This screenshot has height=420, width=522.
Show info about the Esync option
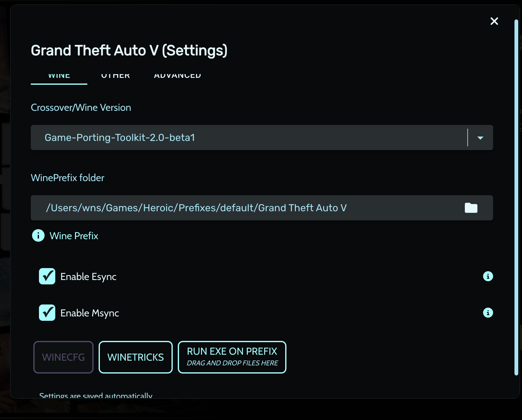tap(488, 276)
